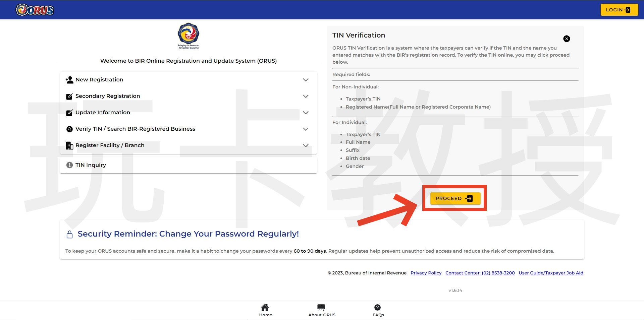Screen dimensions: 644x320
Task: Click the Verify TIN magnifier icon
Action: click(x=69, y=129)
